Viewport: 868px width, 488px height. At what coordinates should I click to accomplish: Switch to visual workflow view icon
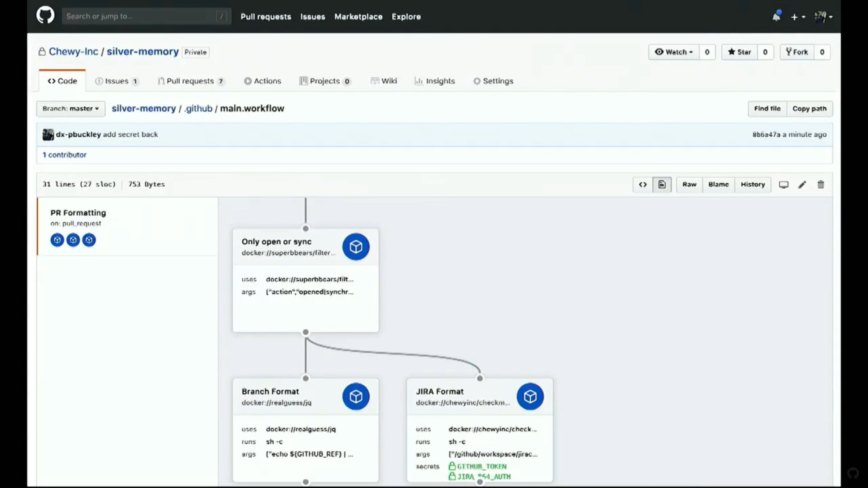662,185
